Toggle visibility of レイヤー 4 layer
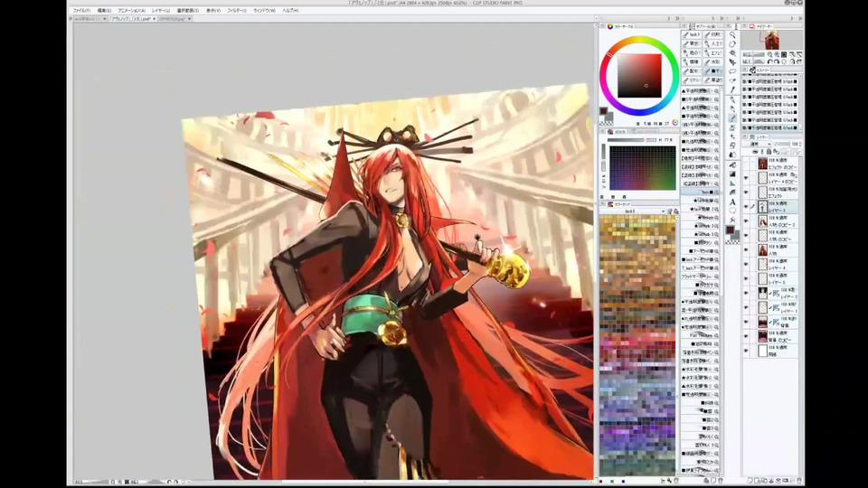 [746, 265]
